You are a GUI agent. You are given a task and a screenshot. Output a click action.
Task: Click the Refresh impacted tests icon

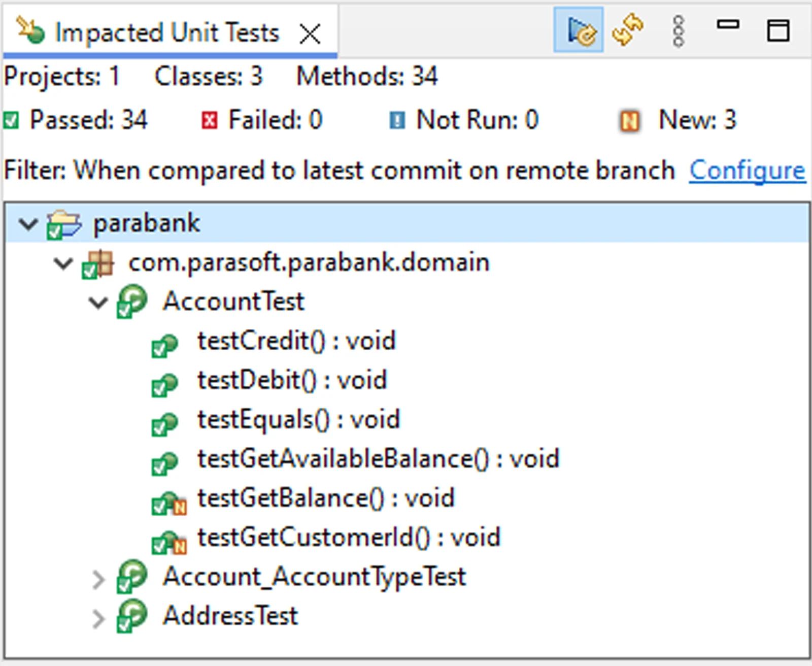pyautogui.click(x=627, y=30)
